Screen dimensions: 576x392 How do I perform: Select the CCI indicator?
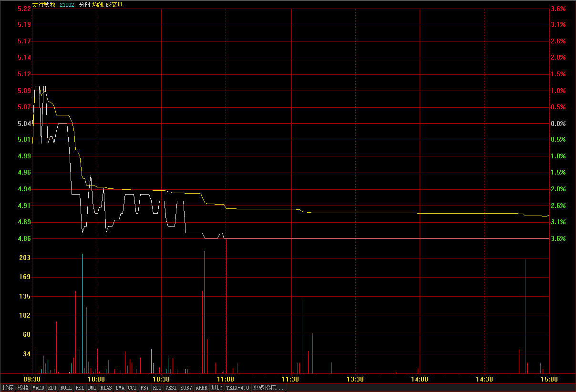[132, 388]
